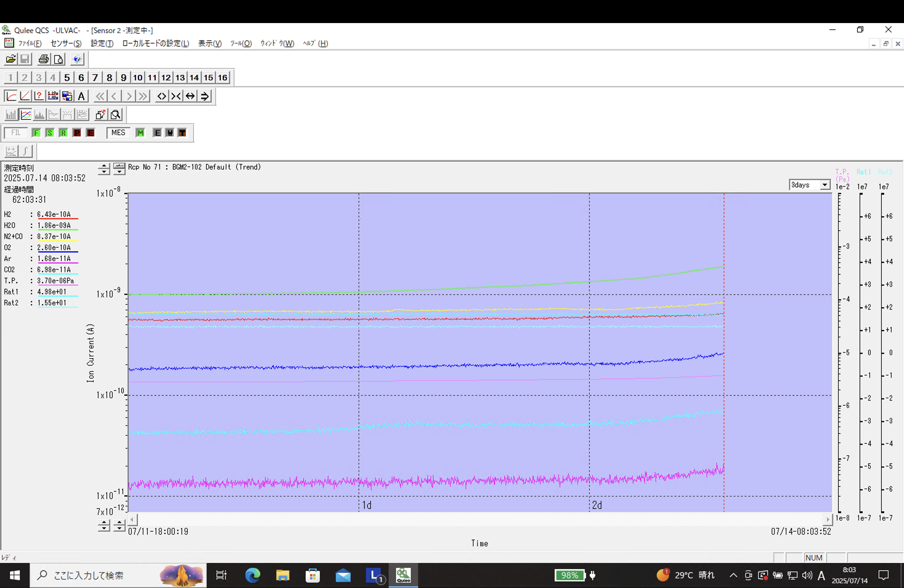Open the ツール(O) menu
The width and height of the screenshot is (904, 588).
[241, 43]
